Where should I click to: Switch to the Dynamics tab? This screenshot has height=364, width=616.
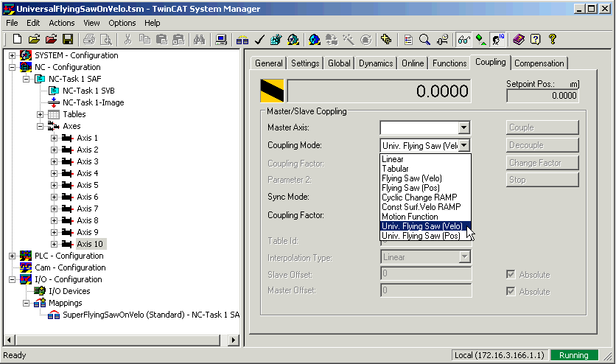376,63
